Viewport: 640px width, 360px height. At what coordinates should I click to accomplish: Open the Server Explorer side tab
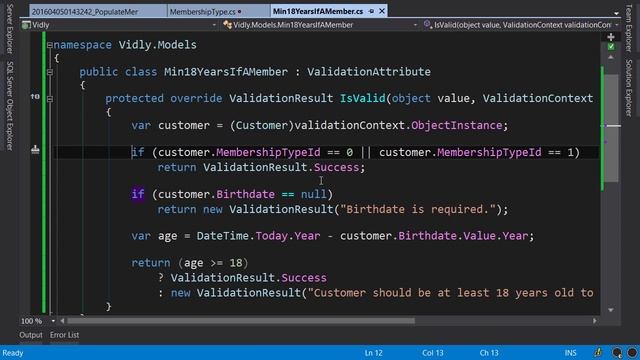click(9, 29)
